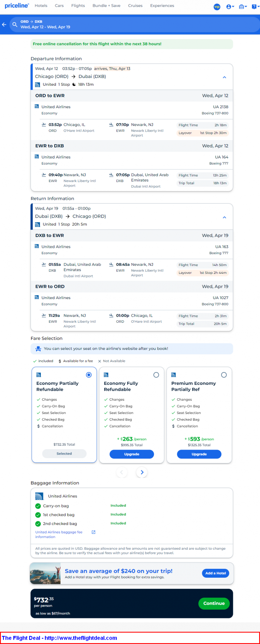
Task: Show next fare options arrow
Action: (142, 472)
